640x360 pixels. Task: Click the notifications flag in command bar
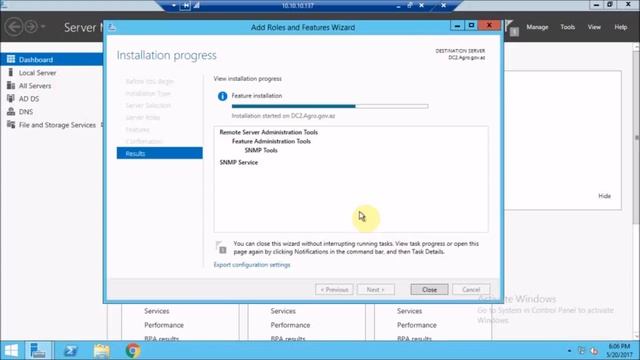(x=512, y=28)
